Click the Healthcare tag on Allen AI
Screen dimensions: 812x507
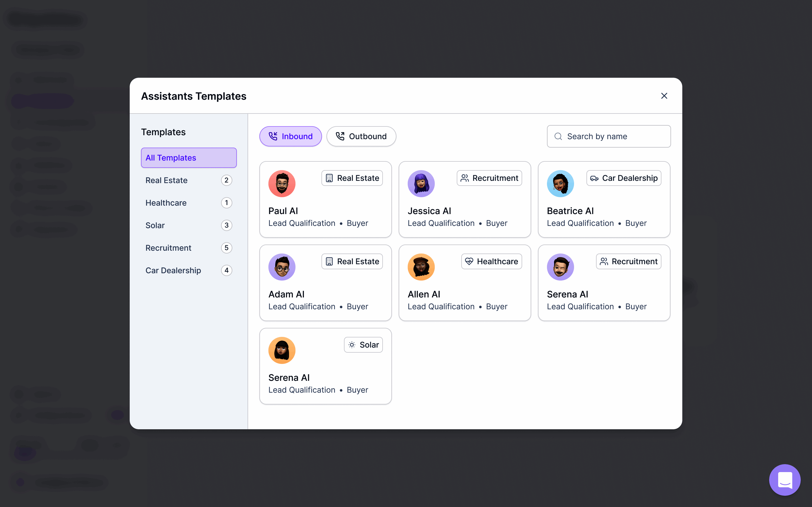[x=491, y=261]
